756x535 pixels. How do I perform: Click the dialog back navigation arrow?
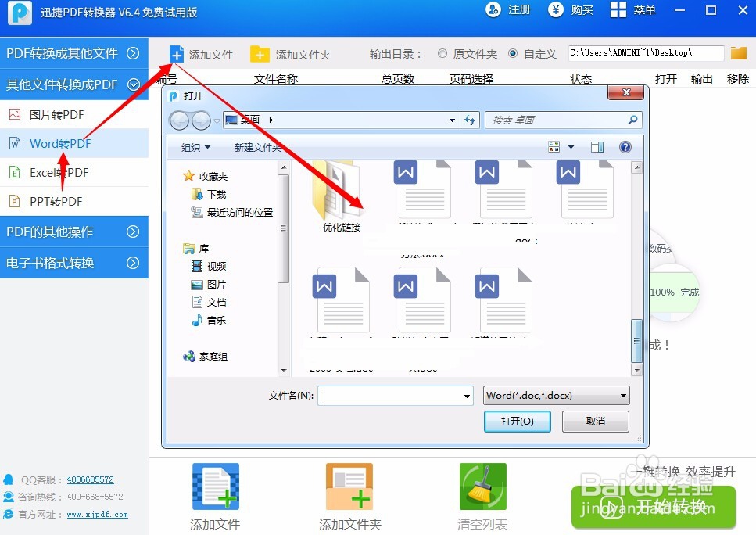pyautogui.click(x=179, y=120)
